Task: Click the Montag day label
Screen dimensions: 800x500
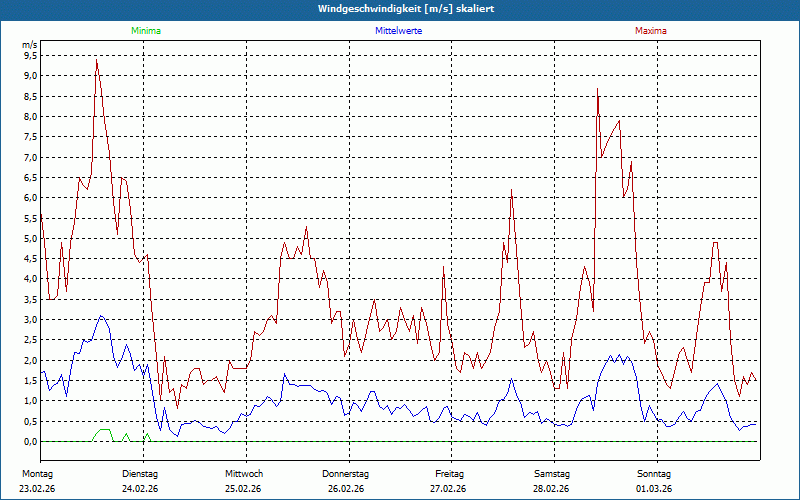Action: (37, 474)
